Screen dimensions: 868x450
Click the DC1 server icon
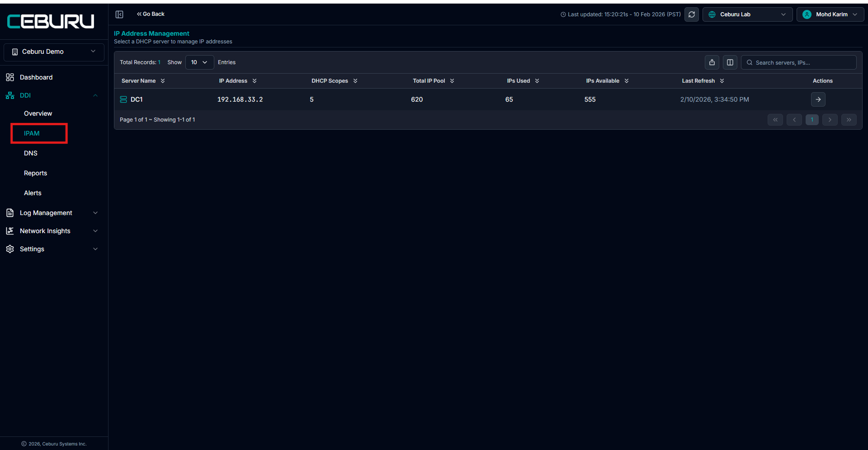tap(123, 99)
